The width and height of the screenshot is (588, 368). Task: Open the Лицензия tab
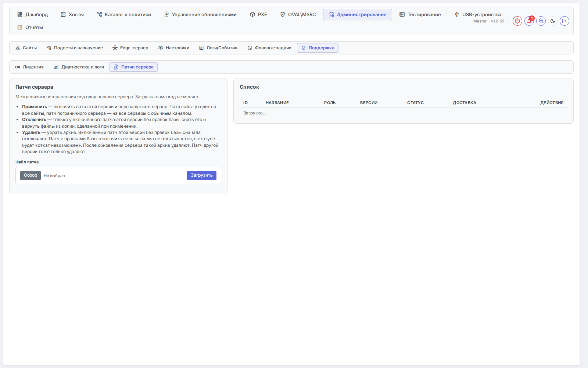pyautogui.click(x=29, y=67)
